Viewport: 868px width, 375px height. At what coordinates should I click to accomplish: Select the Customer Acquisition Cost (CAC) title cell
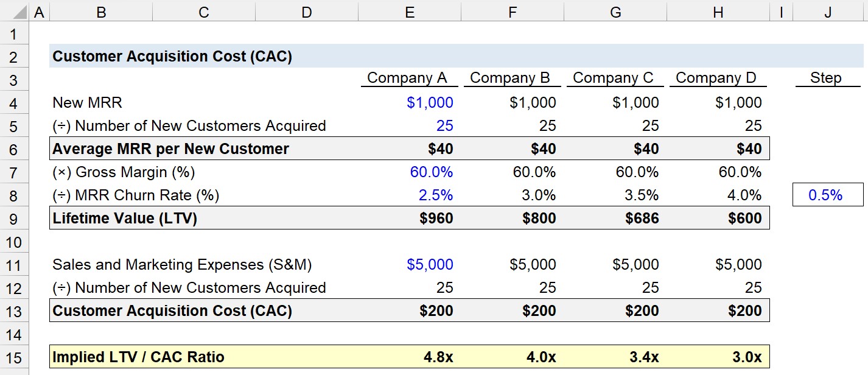coord(172,57)
